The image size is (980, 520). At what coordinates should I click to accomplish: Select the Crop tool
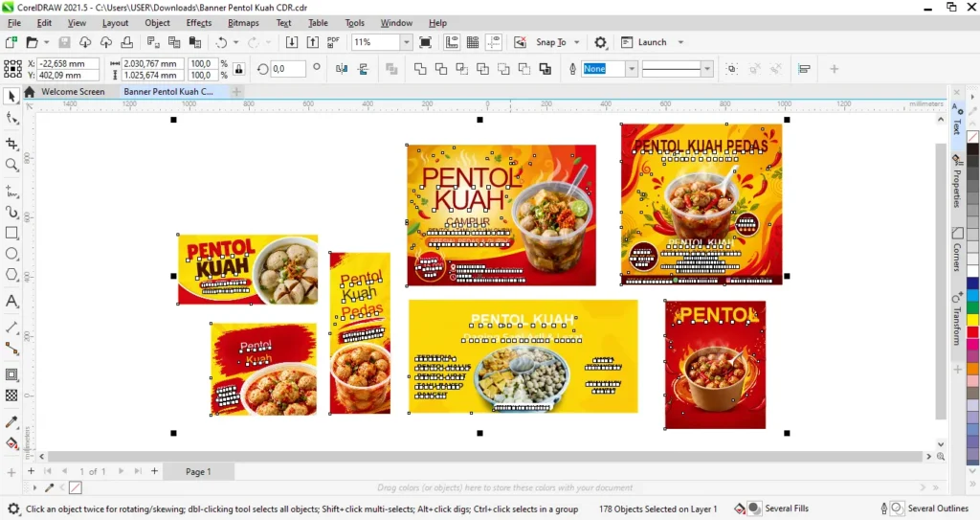(11, 144)
